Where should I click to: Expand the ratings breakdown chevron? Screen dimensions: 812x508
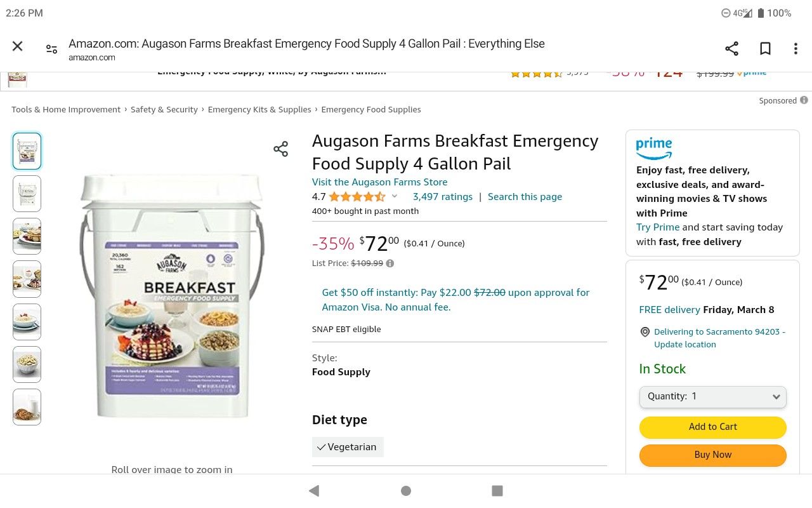coord(395,196)
